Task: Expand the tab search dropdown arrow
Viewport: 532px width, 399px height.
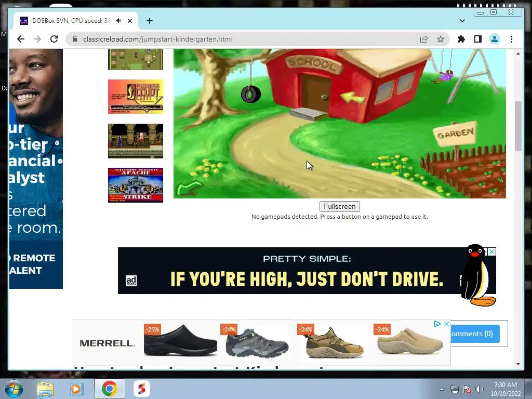Action: [x=462, y=21]
